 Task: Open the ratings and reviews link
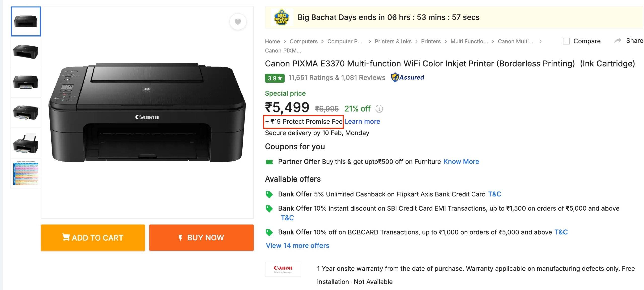[336, 78]
